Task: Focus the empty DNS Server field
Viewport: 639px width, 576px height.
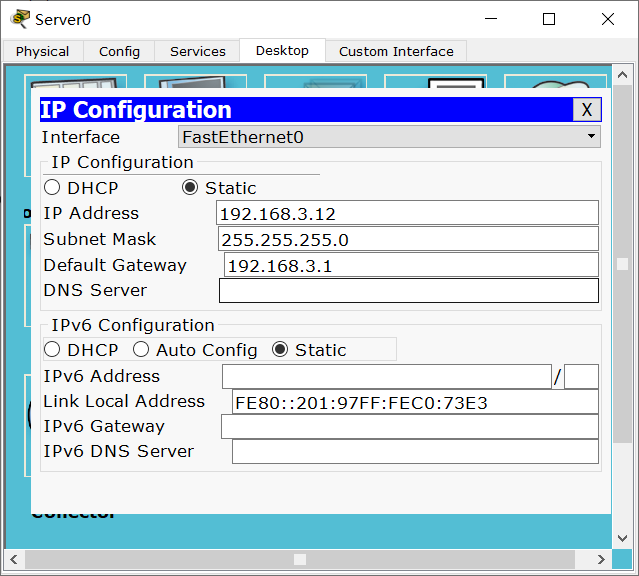Action: (x=409, y=291)
